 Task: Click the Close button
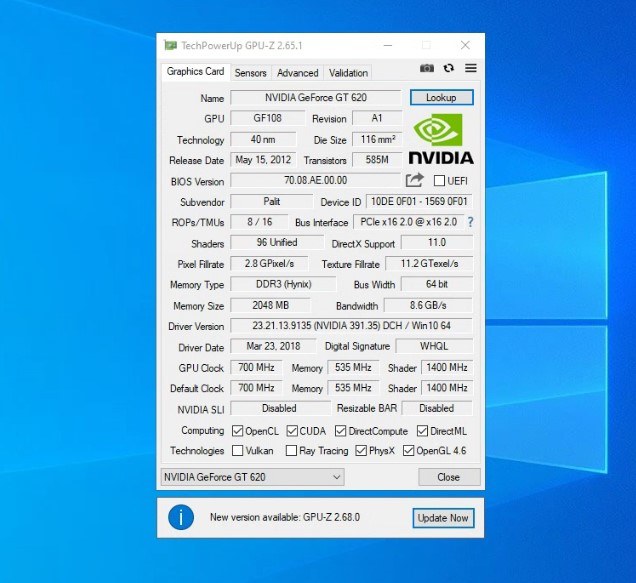[x=449, y=477]
